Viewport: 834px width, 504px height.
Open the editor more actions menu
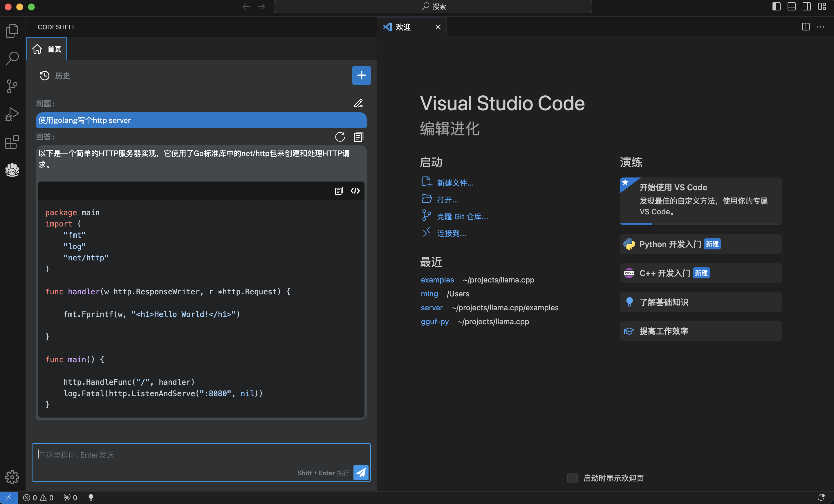(x=821, y=27)
